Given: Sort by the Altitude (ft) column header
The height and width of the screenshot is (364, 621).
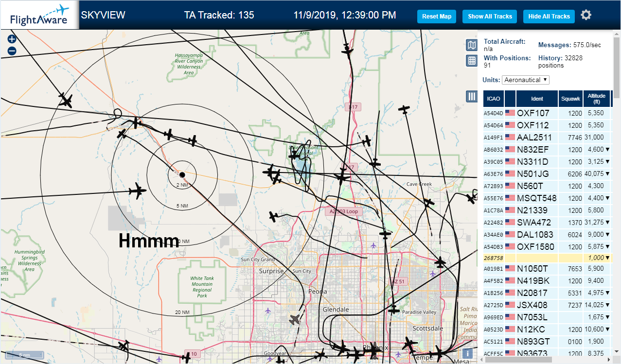Looking at the screenshot, I should coord(597,99).
